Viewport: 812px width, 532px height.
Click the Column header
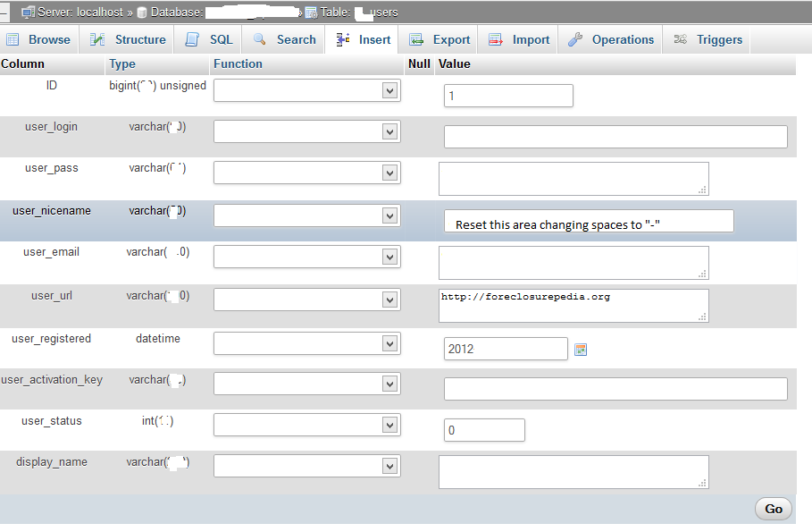pyautogui.click(x=23, y=63)
